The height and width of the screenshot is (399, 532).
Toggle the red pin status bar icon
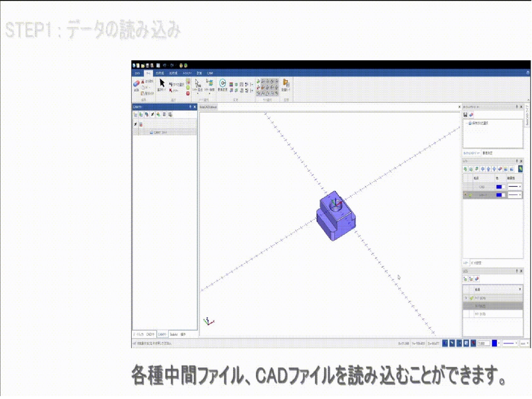click(473, 343)
